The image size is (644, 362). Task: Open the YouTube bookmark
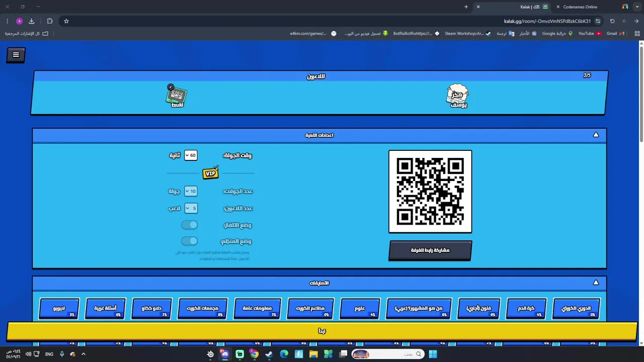coord(590,34)
